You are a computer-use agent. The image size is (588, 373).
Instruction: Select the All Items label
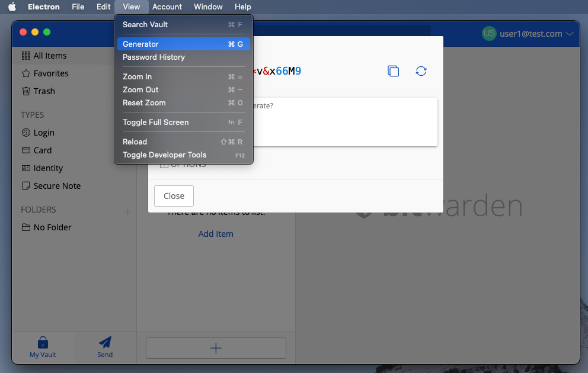point(50,56)
